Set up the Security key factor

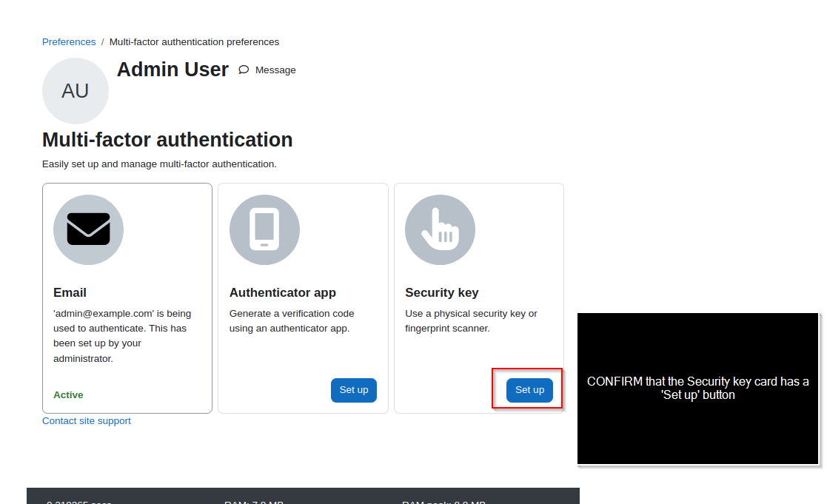529,390
